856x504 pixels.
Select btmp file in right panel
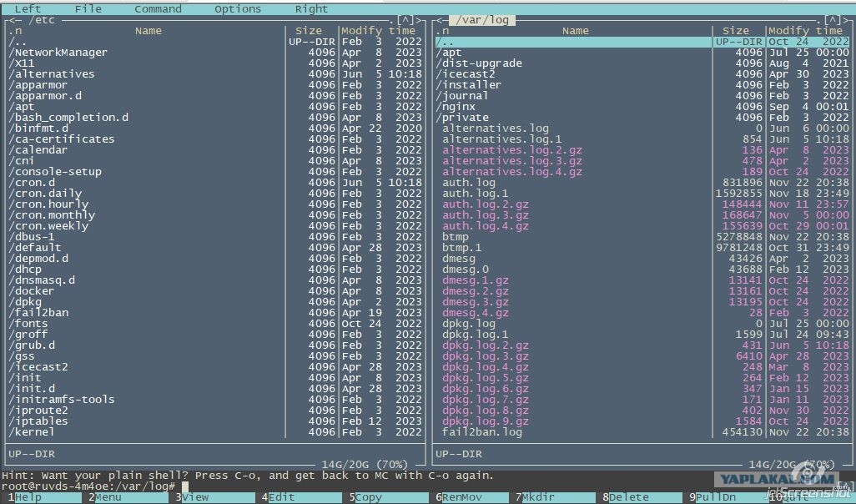click(x=642, y=237)
